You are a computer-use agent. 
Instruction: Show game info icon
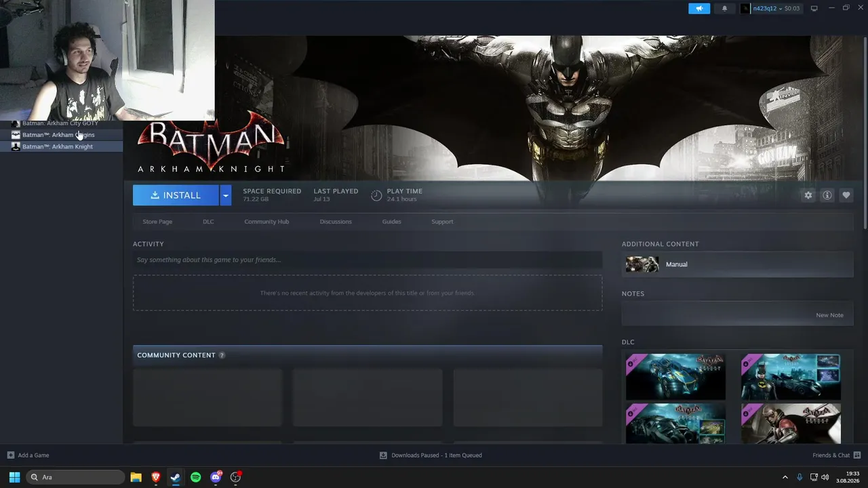tap(827, 195)
